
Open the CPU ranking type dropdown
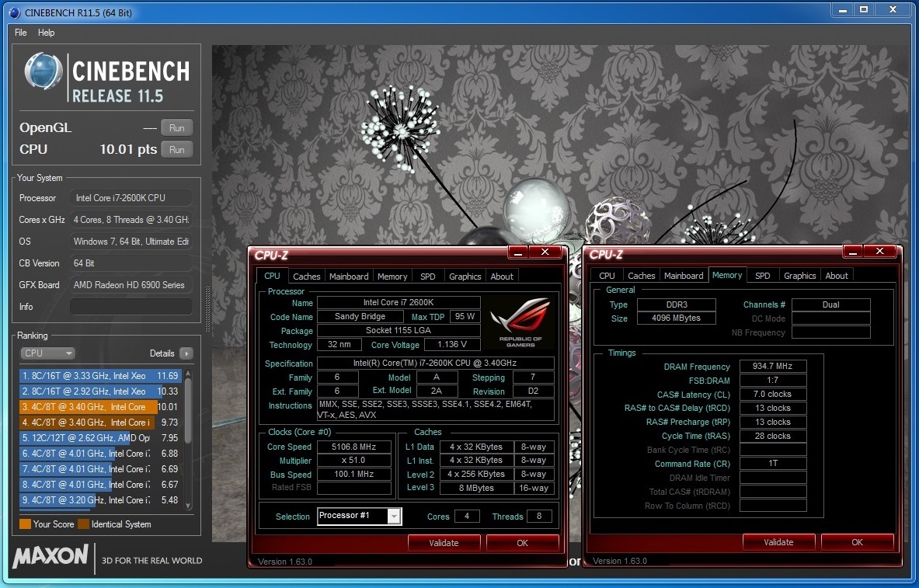tap(47, 353)
